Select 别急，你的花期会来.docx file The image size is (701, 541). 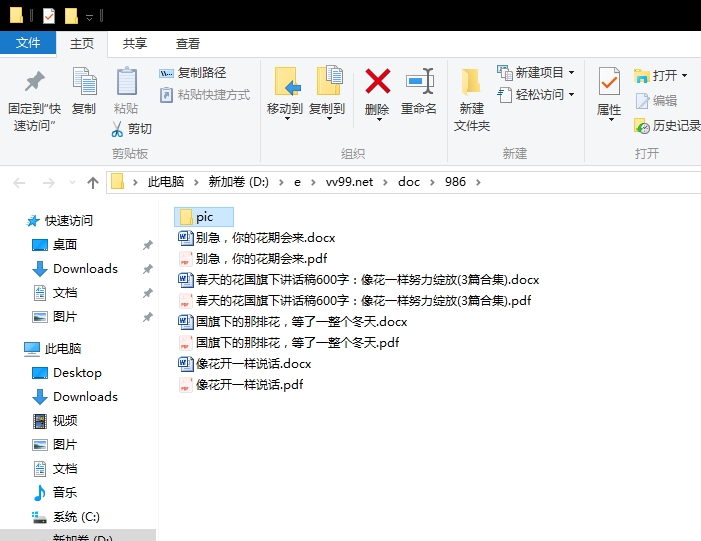coord(257,238)
